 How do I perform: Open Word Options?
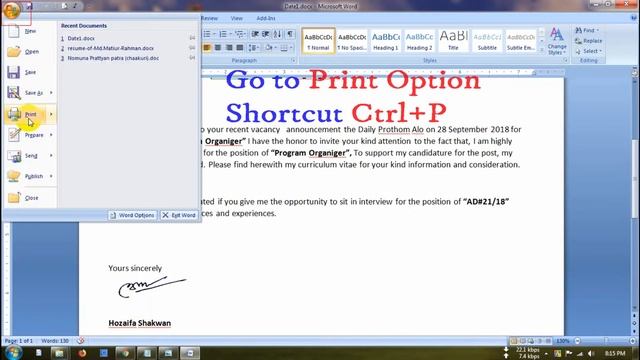pos(132,215)
